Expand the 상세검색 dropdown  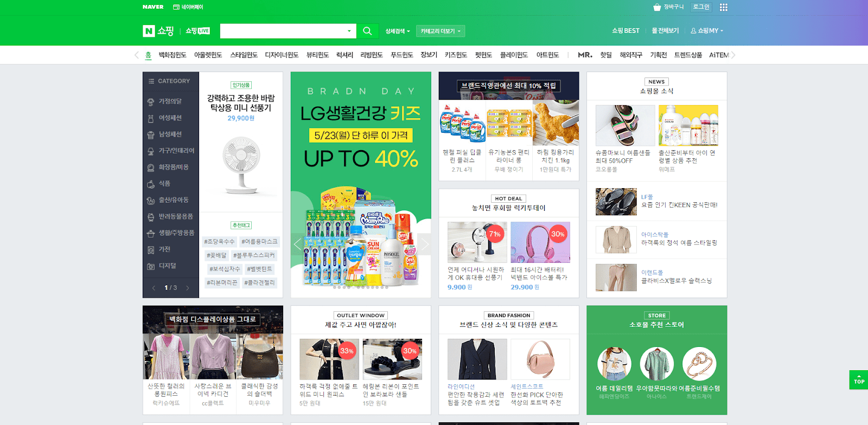[398, 31]
